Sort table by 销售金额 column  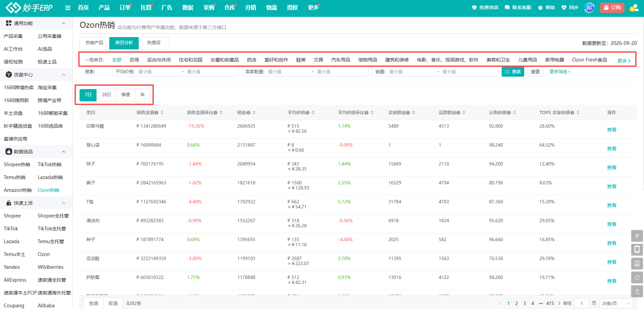click(x=162, y=112)
